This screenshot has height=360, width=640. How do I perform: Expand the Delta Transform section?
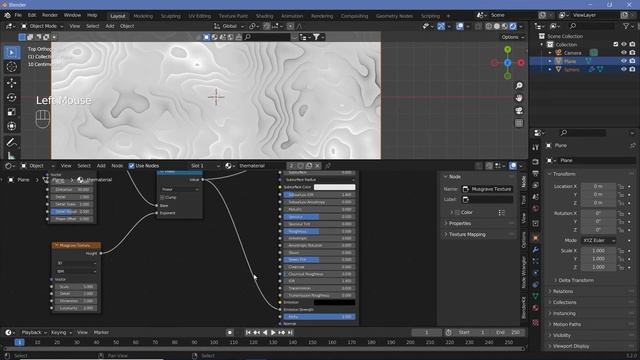(x=576, y=280)
